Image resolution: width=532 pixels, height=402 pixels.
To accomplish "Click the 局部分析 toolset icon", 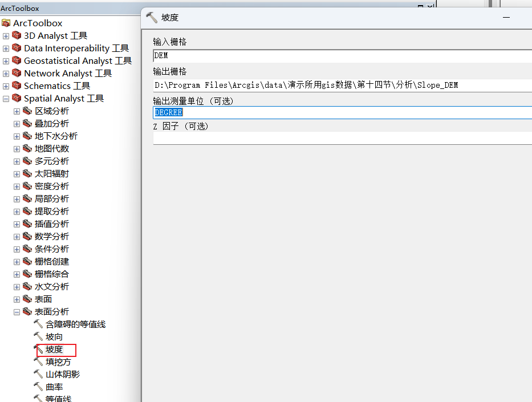I will tap(27, 199).
